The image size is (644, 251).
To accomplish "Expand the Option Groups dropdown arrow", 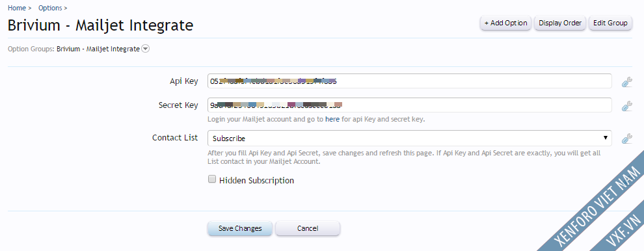I will point(146,49).
